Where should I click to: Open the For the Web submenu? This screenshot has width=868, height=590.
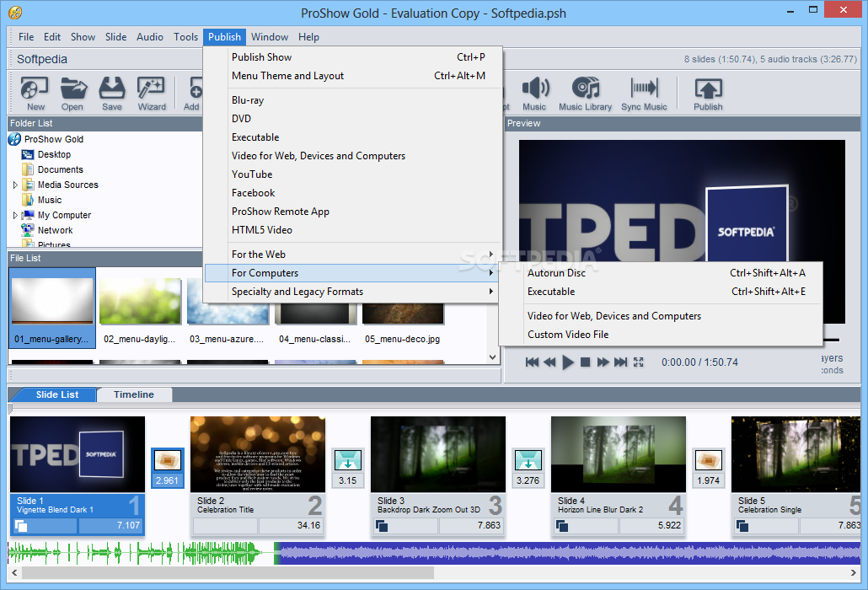[x=353, y=255]
